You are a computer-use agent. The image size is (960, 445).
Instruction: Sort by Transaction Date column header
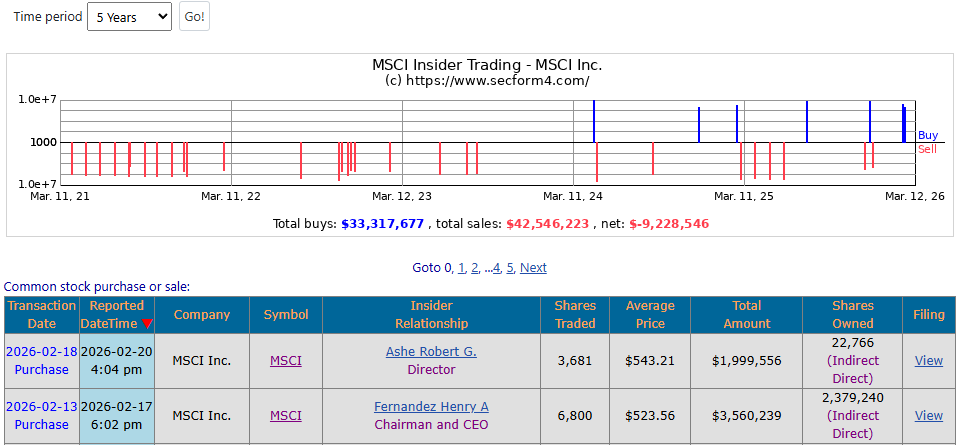42,315
